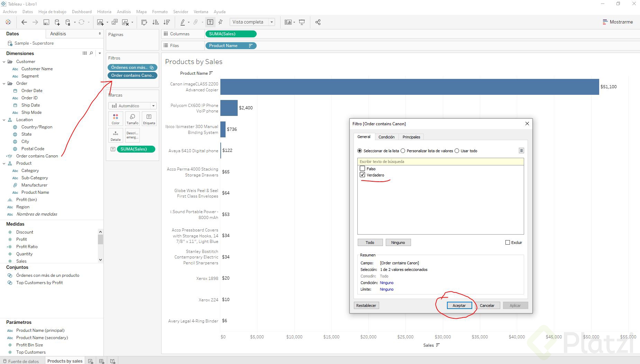Click the Condición Ninguno link
The image size is (640, 364).
pyautogui.click(x=386, y=283)
